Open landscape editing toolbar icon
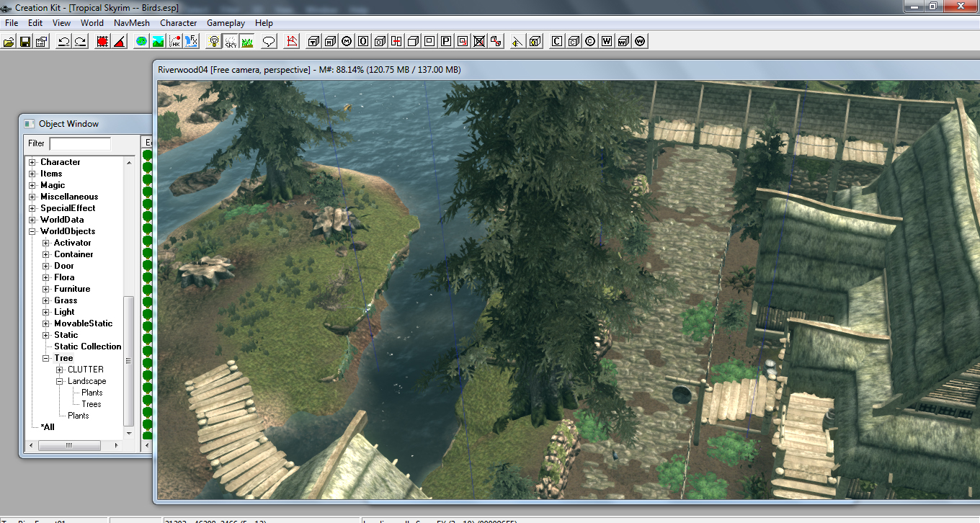This screenshot has height=523, width=980. click(158, 41)
